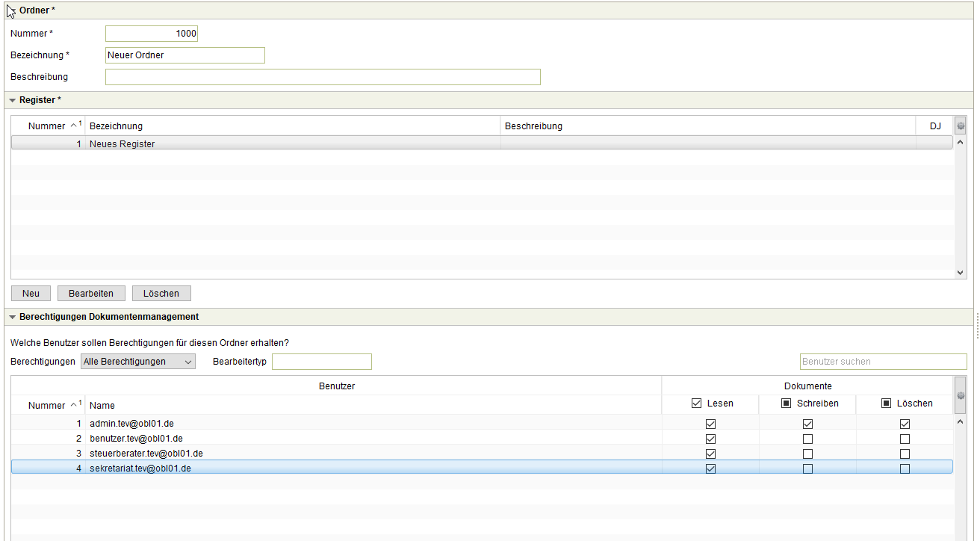The width and height of the screenshot is (980, 541).
Task: Sort Register table by Nummer column
Action: pyautogui.click(x=48, y=126)
